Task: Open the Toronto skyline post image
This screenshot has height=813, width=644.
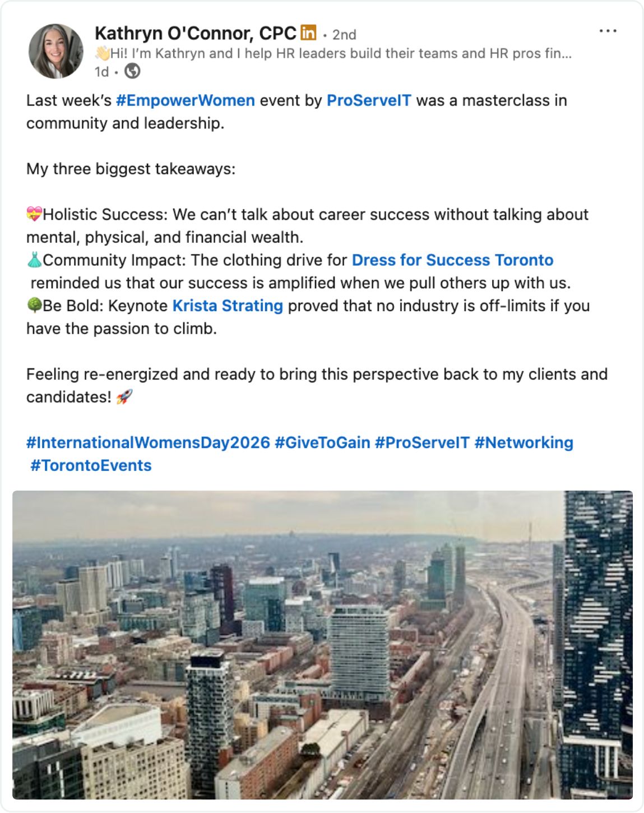Action: coord(322,645)
